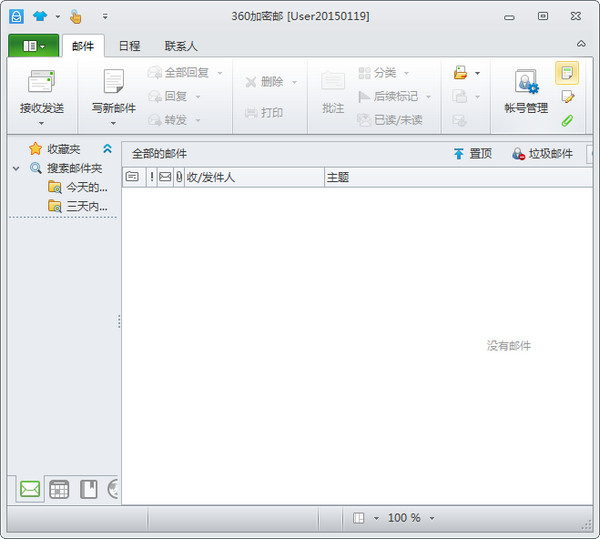Screen dimensions: 600x539
Task: Toggle the highlighted yellow note pane button
Action: click(567, 73)
